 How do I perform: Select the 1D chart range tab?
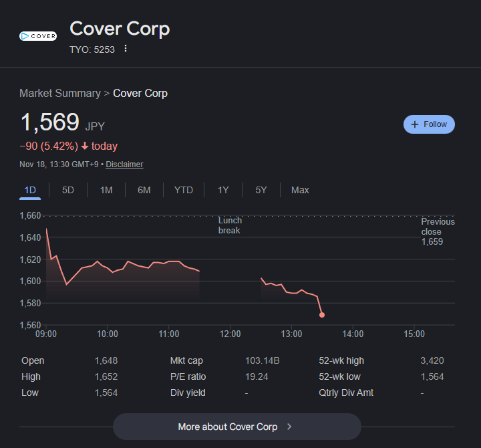coord(30,190)
